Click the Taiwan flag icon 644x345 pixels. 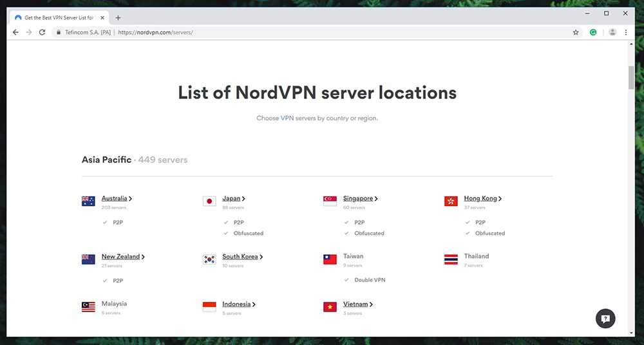click(x=330, y=259)
